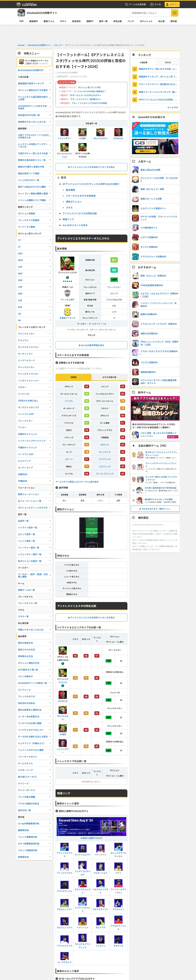Select the 同名比較 navigation item
This screenshot has height=980, width=196.
click(x=118, y=21)
